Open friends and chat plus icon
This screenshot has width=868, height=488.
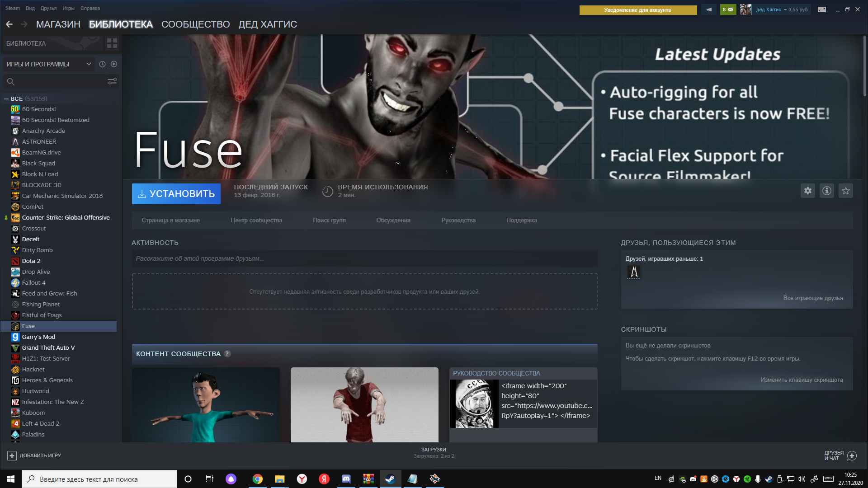pos(852,455)
